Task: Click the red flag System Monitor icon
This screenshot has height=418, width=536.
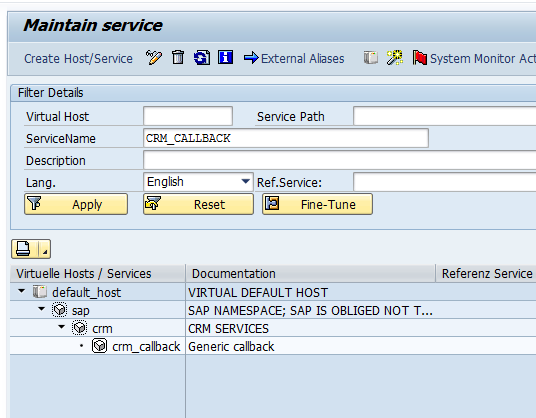Action: tap(419, 58)
